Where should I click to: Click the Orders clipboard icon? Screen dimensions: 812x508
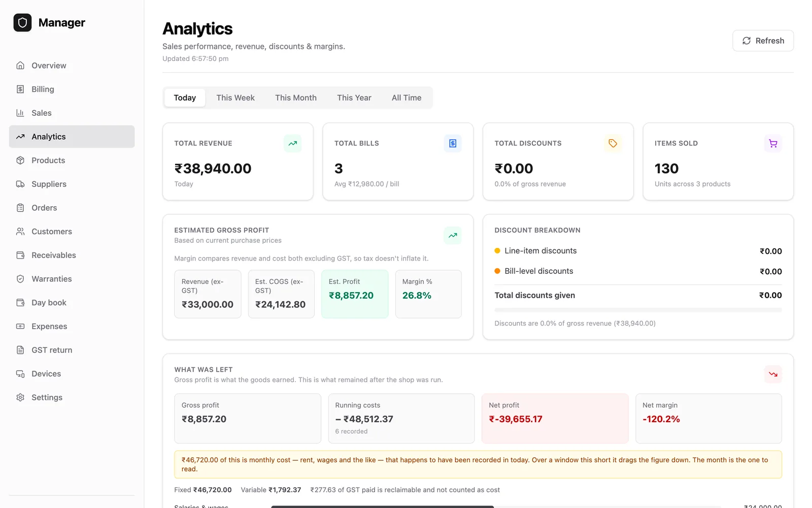pos(20,208)
